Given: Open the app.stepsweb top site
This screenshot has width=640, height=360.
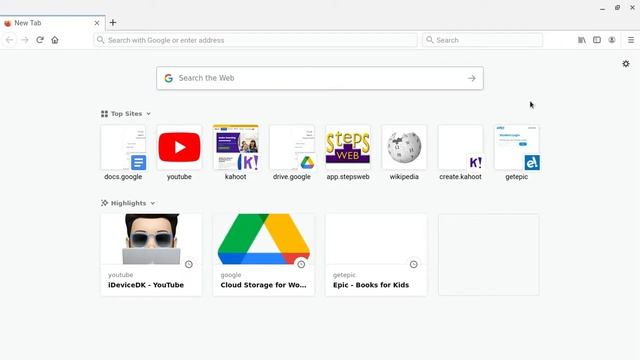Looking at the screenshot, I should pos(348,153).
